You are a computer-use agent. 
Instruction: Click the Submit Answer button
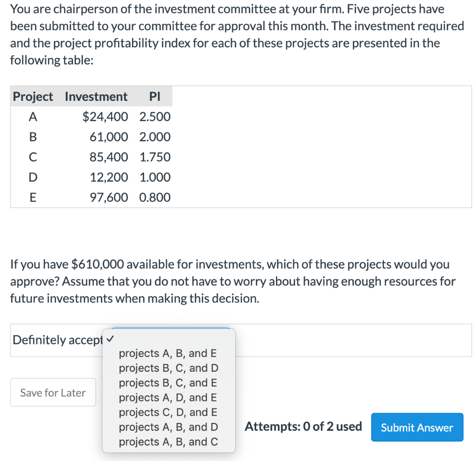[x=417, y=427]
